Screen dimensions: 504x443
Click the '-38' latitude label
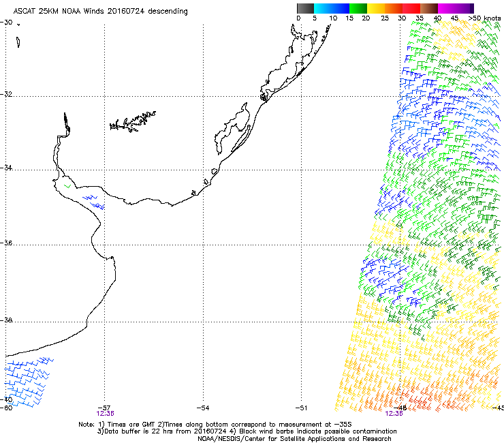(6, 320)
